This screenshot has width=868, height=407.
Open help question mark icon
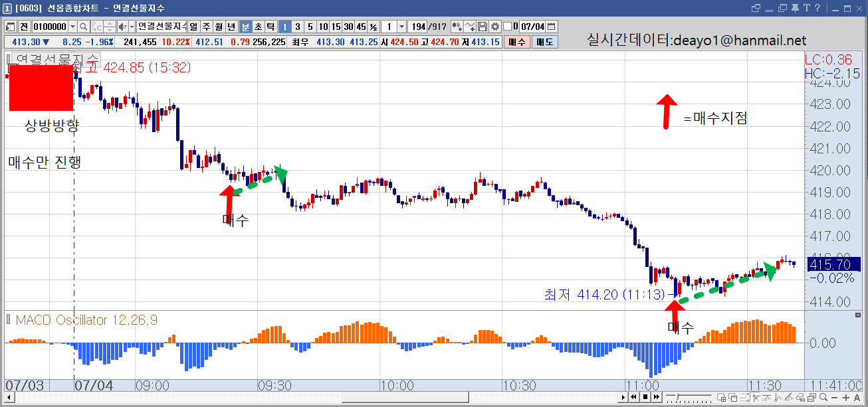coord(818,8)
